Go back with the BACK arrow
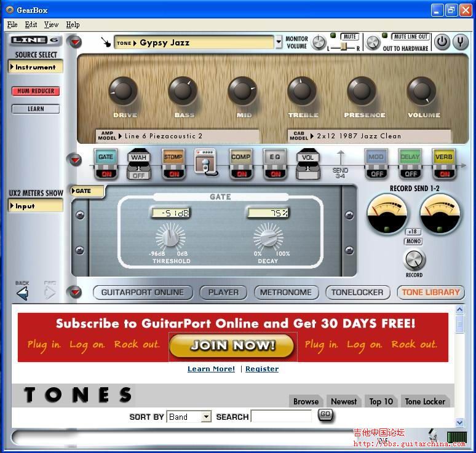 [23, 293]
